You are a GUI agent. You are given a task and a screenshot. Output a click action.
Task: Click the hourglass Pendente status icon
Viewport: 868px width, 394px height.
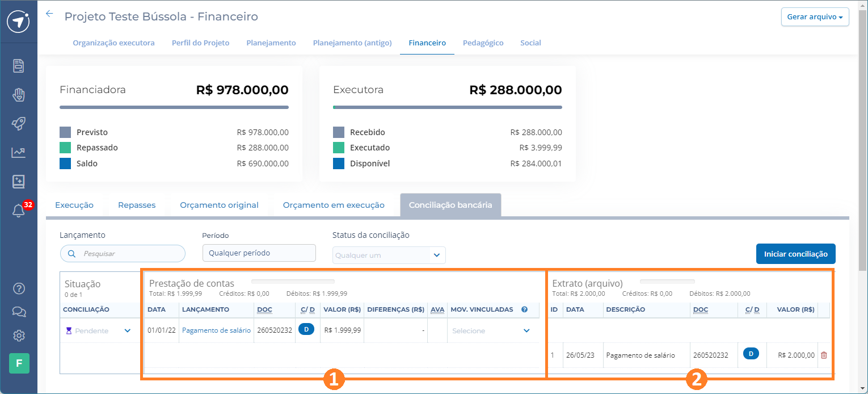point(69,330)
